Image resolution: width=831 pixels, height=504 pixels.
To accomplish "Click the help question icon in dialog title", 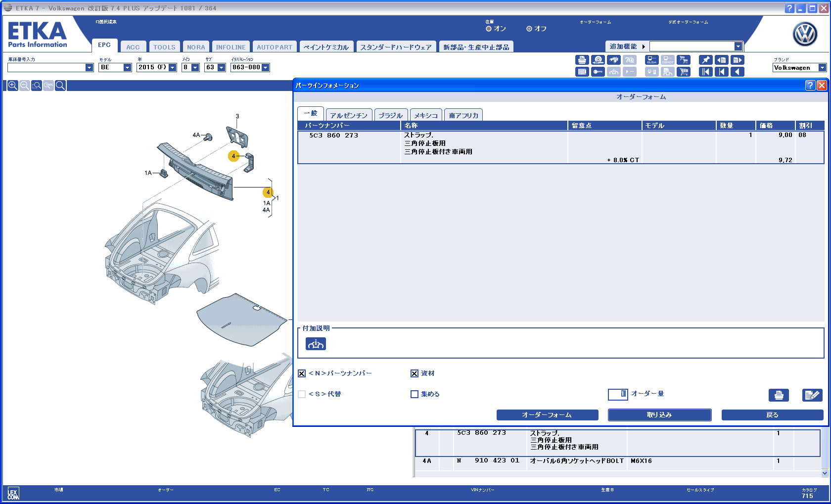I will click(810, 85).
